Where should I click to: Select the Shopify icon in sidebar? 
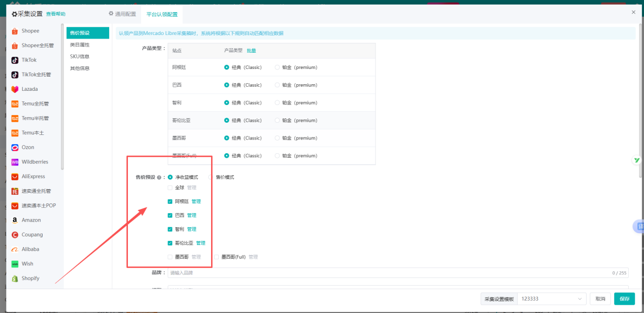click(x=15, y=279)
